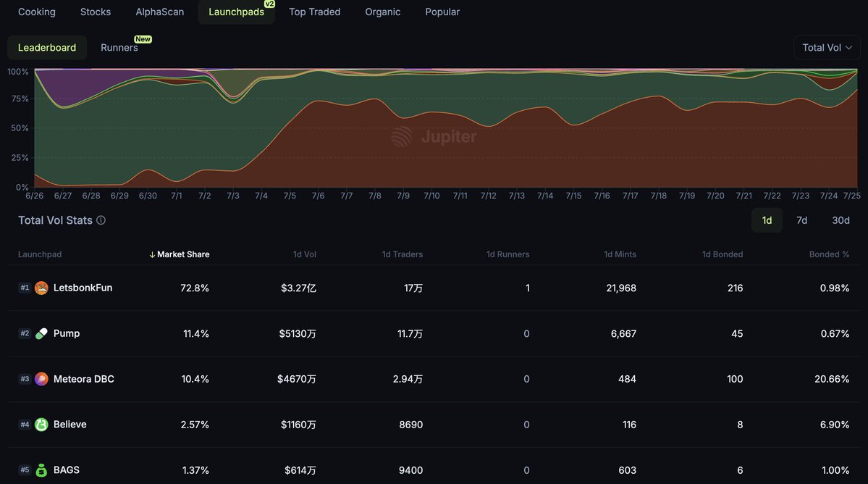Click Believe's 2.57% market share value
This screenshot has height=484, width=868.
[195, 425]
